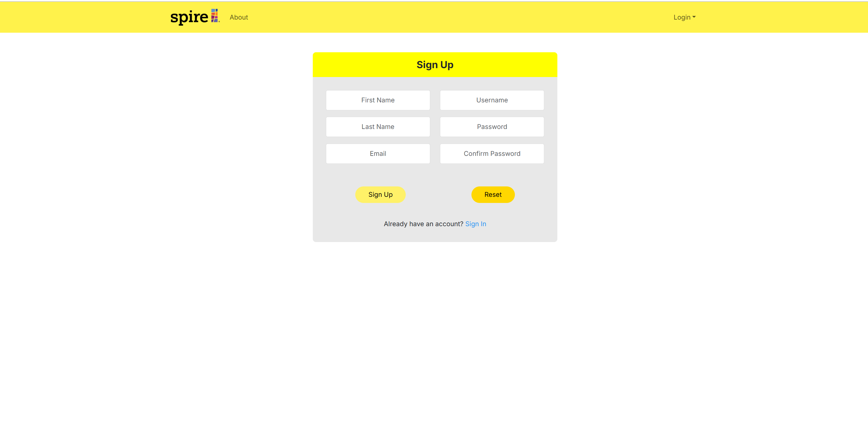Select the Last Name field

(x=378, y=127)
